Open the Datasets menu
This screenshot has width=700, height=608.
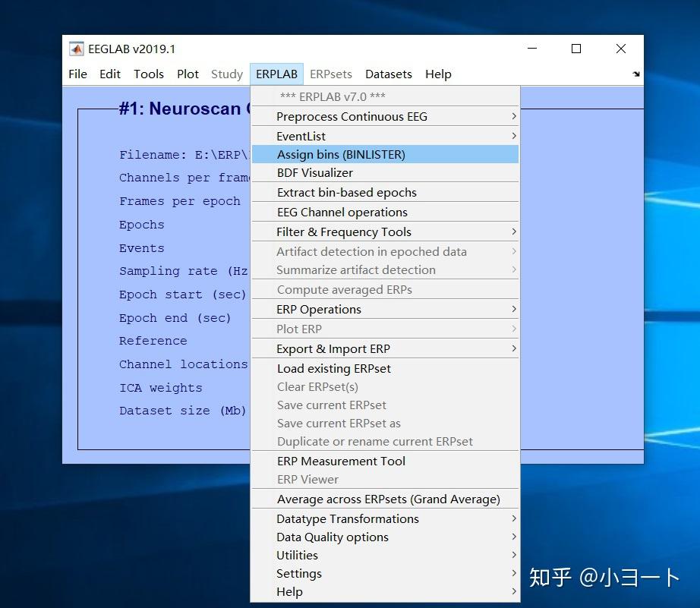pyautogui.click(x=389, y=74)
